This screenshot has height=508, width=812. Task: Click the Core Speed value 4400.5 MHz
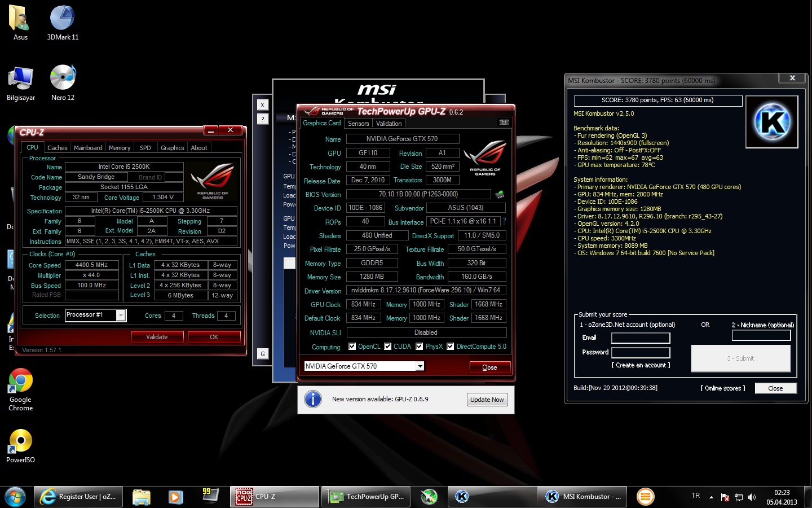[92, 265]
